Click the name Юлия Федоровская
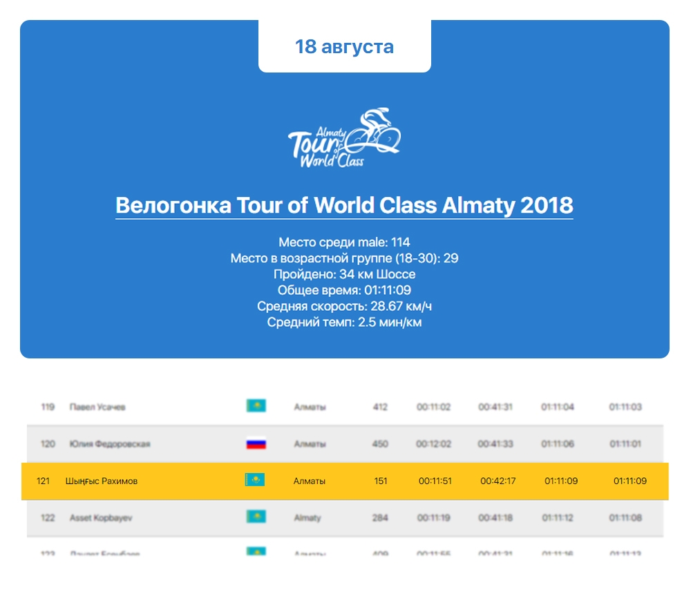The height and width of the screenshot is (616, 691). pos(110,444)
